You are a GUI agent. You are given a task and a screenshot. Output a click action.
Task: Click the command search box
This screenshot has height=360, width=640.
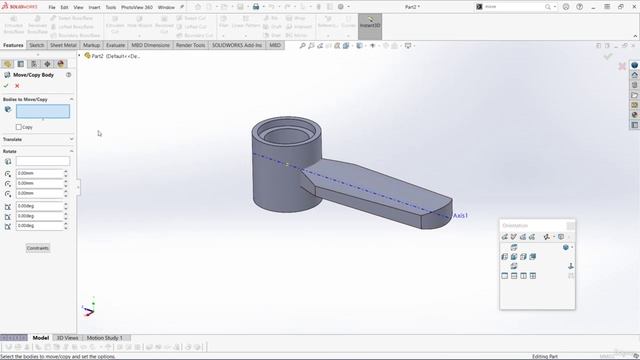click(515, 7)
